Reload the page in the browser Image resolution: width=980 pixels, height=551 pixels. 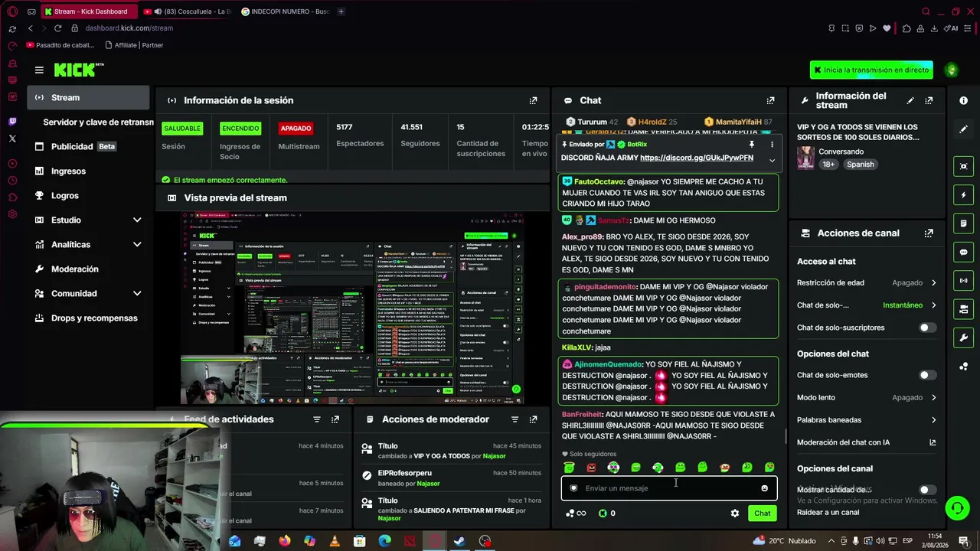(57, 28)
